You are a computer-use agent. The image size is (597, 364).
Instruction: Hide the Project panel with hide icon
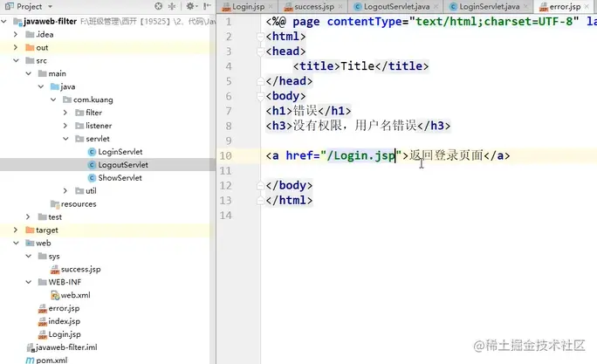click(207, 6)
